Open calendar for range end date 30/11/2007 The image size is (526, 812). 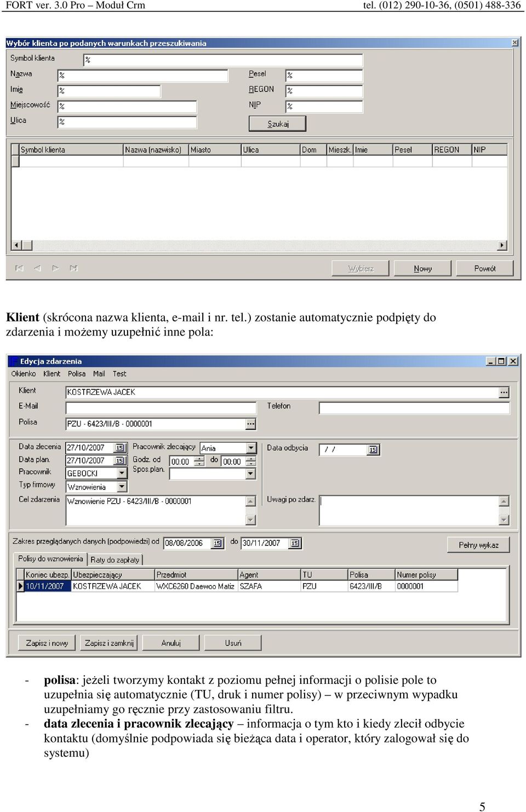coord(295,543)
